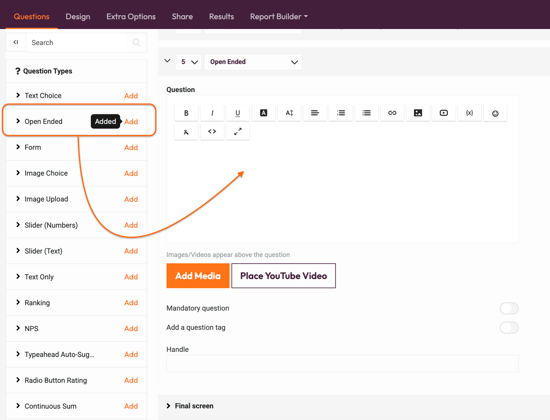Add a Slider (Numbers) question
The image size is (550, 420).
131,225
